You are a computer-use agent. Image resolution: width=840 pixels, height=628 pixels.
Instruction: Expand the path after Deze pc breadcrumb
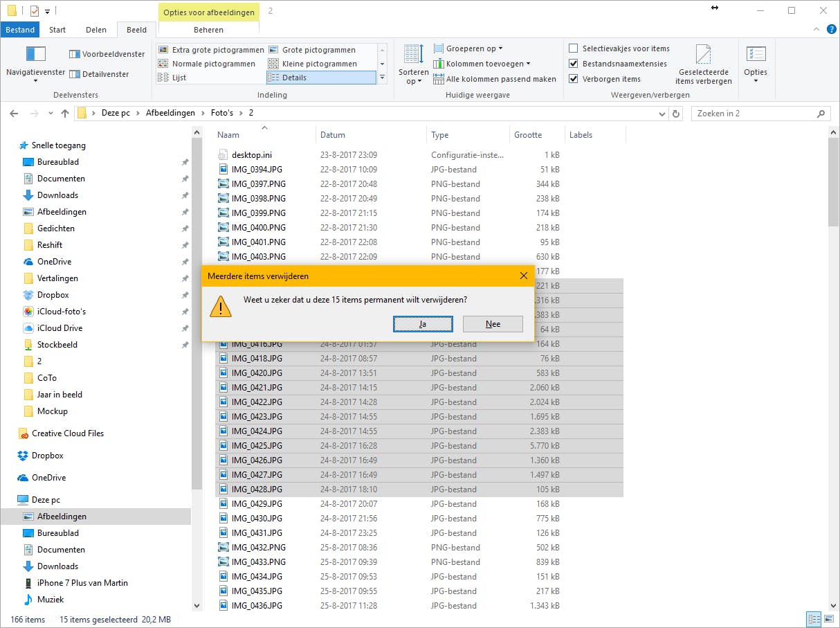pyautogui.click(x=138, y=113)
